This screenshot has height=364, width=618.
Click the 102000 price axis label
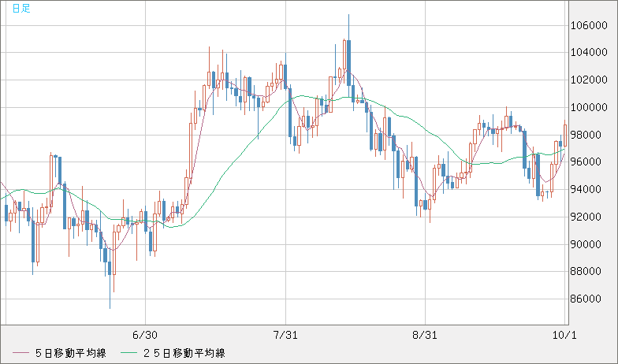[589, 80]
